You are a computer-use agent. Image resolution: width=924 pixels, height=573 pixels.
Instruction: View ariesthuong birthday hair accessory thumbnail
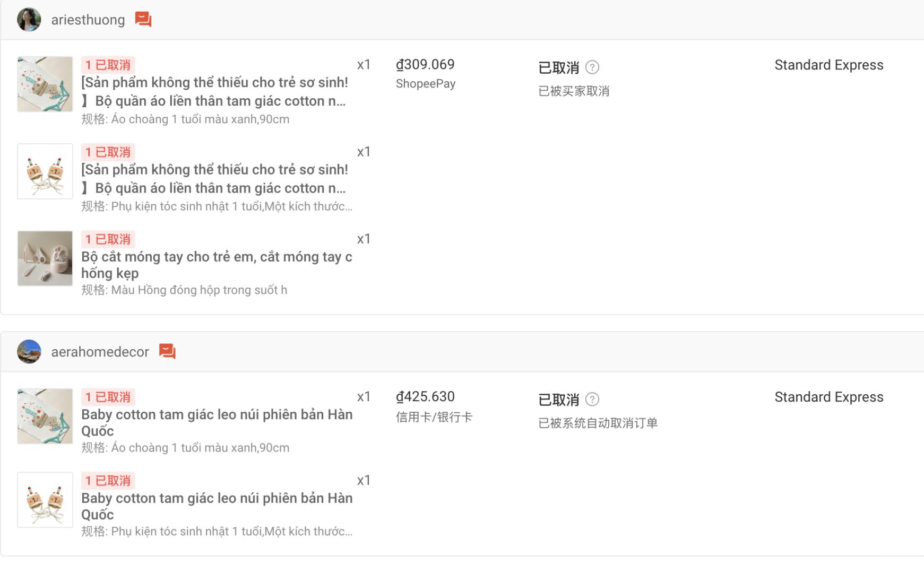(45, 171)
